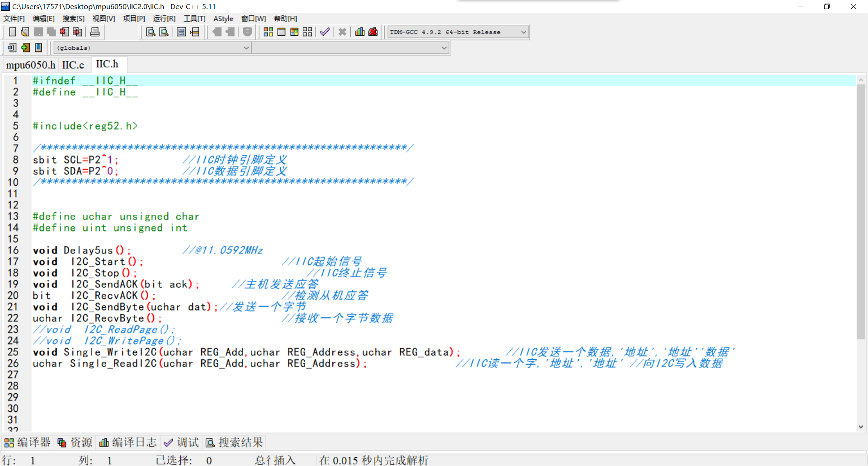Open the profile analysis bar chart icon
868x466 pixels.
point(360,32)
